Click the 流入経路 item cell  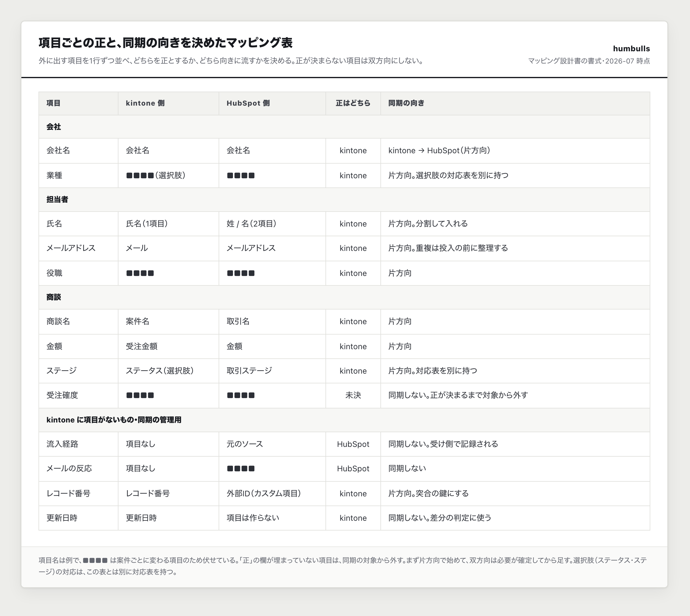tap(78, 444)
